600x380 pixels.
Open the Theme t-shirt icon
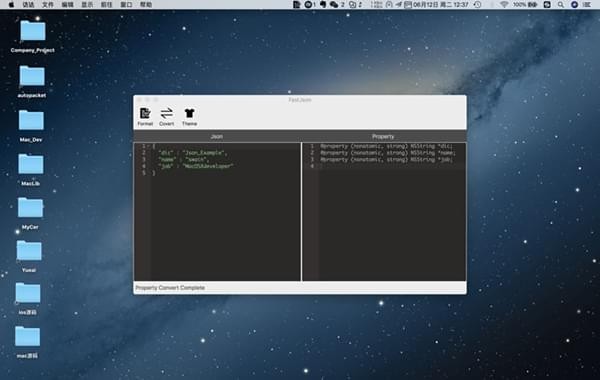pos(189,113)
